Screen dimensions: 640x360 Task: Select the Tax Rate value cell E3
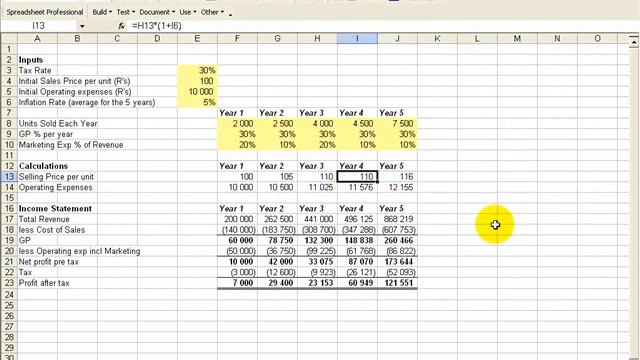[x=197, y=70]
